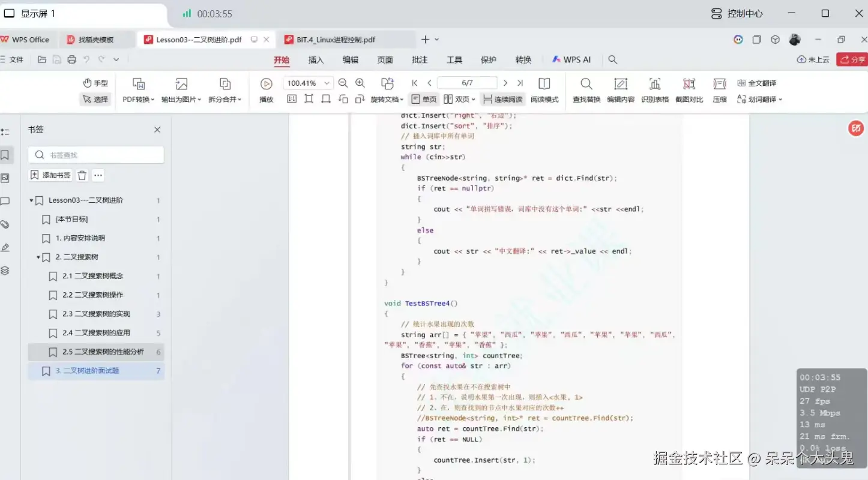Switch to 保护 ribbon tab
868x480 pixels.
[x=489, y=60]
